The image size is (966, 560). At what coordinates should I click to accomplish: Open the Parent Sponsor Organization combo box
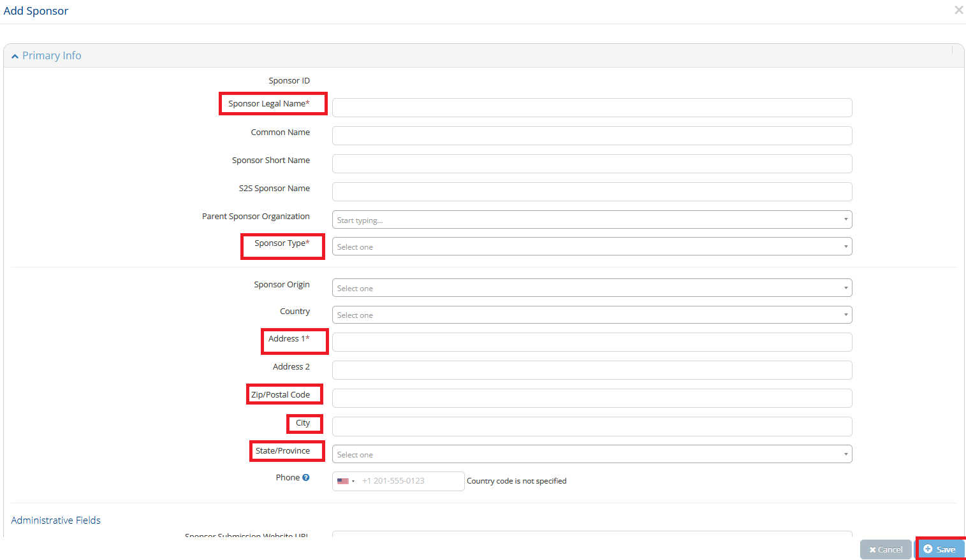pos(592,220)
